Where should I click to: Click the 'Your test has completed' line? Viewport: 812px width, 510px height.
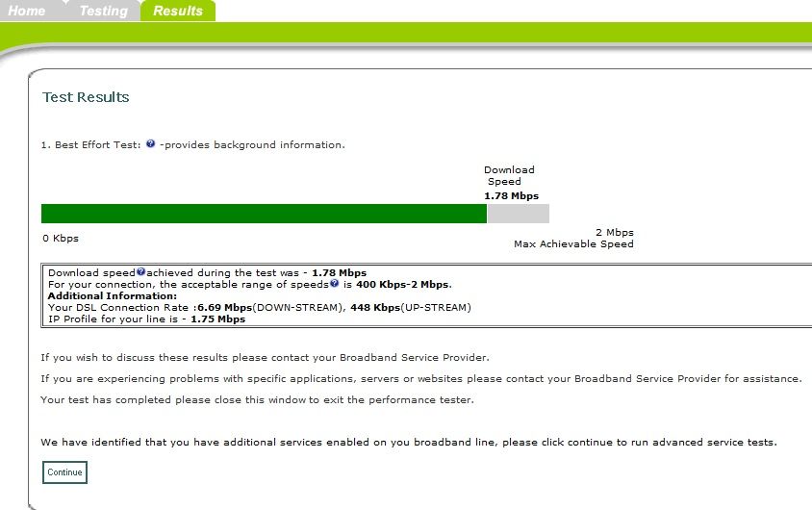pos(258,399)
